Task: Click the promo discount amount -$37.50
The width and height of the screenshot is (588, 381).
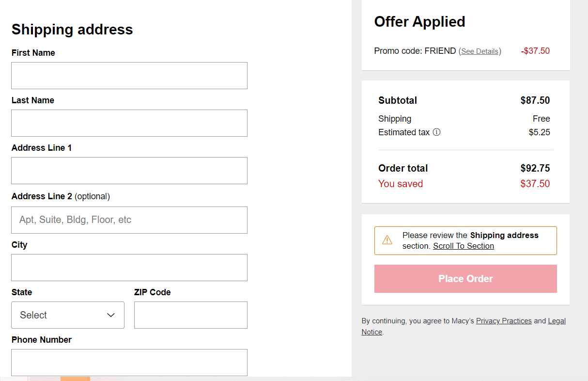Action: 535,51
